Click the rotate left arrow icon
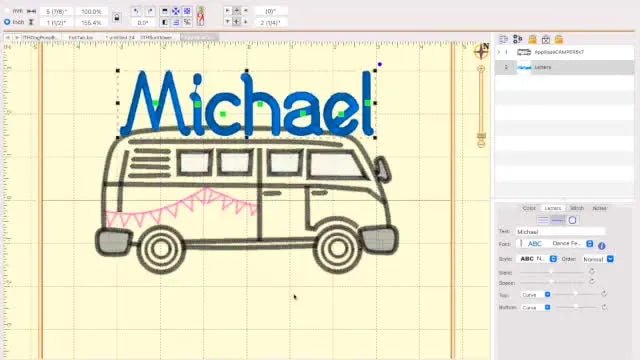Viewport: 640px width, 360px height. [x=136, y=11]
